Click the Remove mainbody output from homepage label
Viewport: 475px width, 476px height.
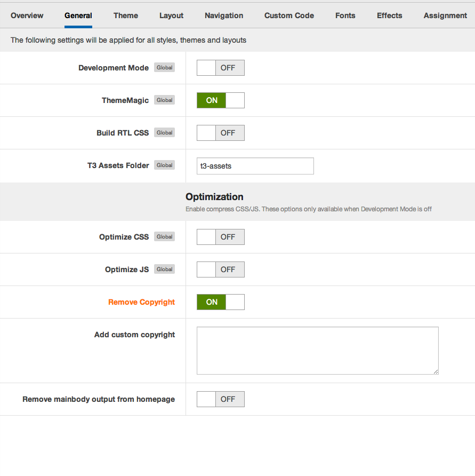click(99, 399)
